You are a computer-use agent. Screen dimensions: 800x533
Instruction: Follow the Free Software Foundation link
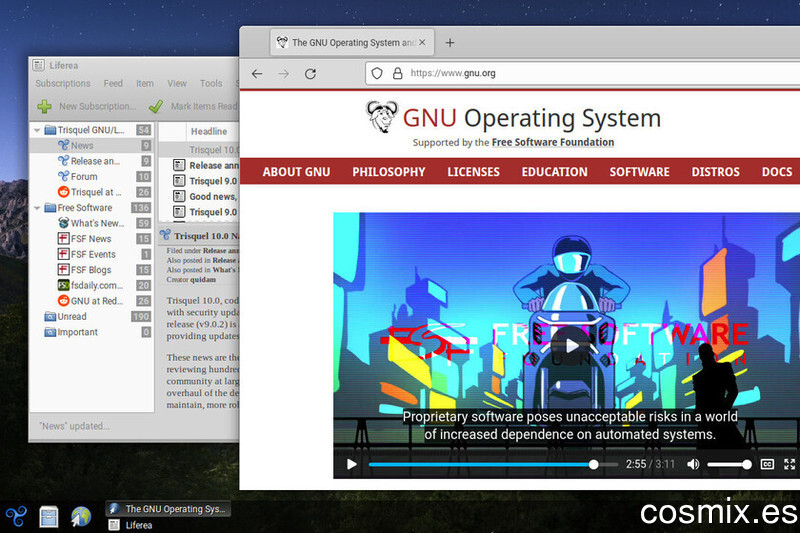coord(553,142)
